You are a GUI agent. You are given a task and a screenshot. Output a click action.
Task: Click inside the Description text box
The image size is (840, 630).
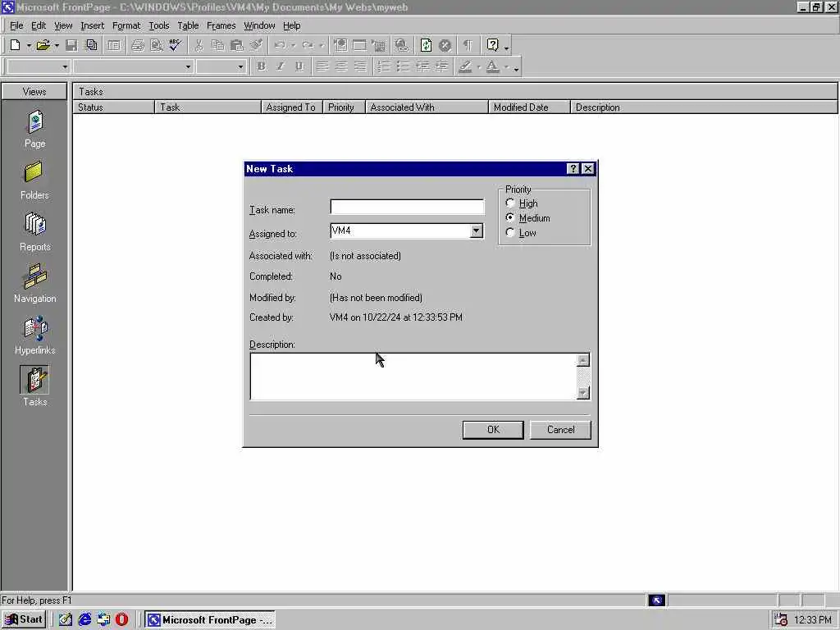[413, 376]
